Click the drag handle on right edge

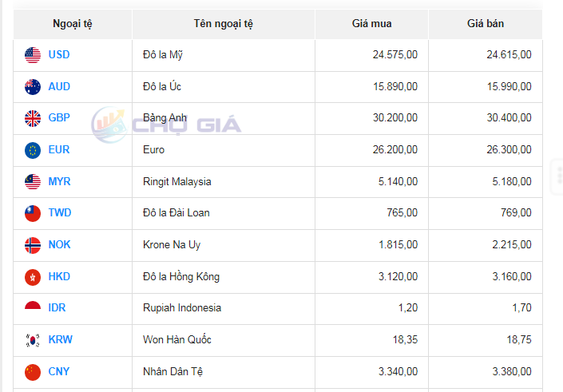point(558,177)
